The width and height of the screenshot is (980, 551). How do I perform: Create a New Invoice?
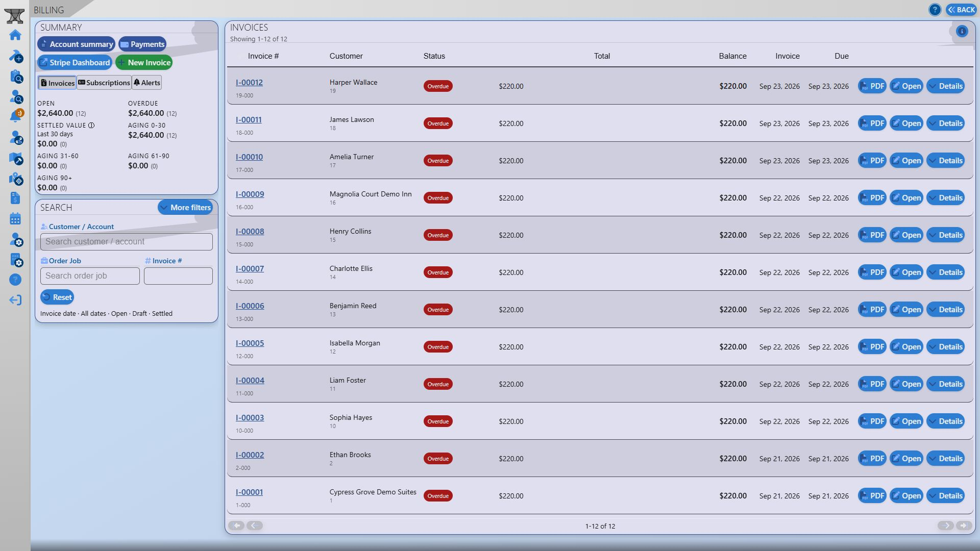[144, 62]
